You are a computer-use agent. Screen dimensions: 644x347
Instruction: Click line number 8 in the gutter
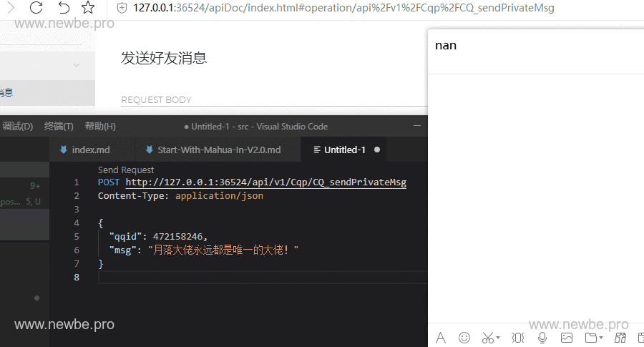coord(77,277)
